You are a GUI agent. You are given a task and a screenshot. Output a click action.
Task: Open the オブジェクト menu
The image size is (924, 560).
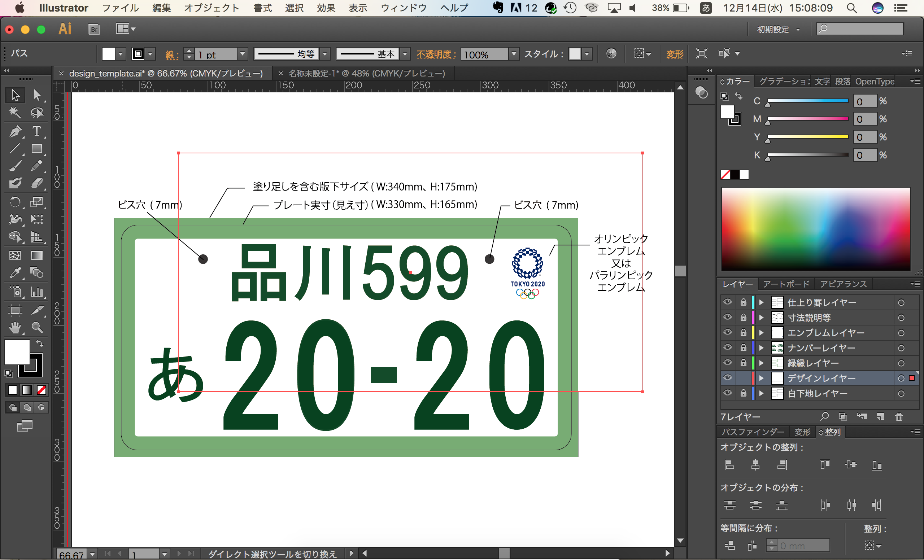(x=212, y=8)
